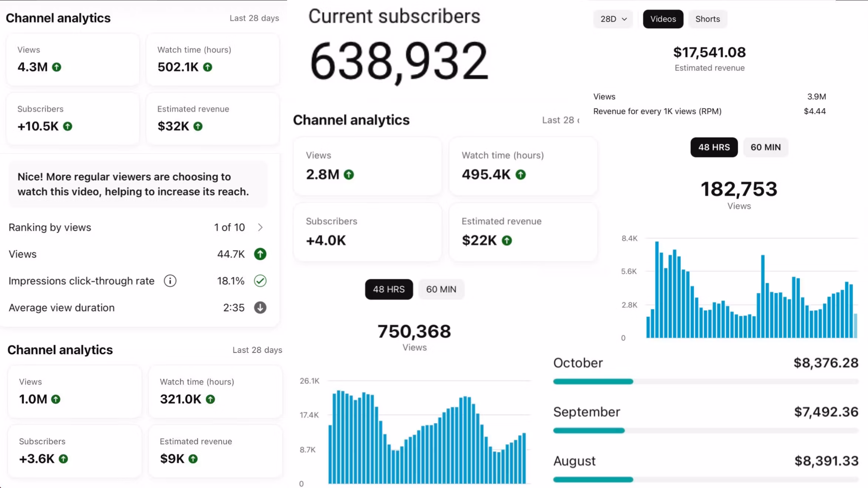Expand Ranking by views chevron
Viewport: 868px width, 488px height.
[260, 227]
